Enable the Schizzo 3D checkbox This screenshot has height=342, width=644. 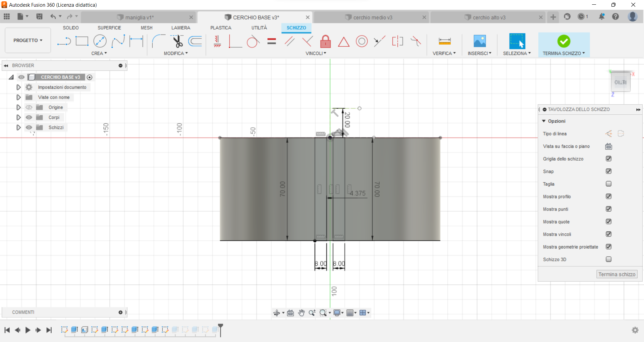click(609, 259)
